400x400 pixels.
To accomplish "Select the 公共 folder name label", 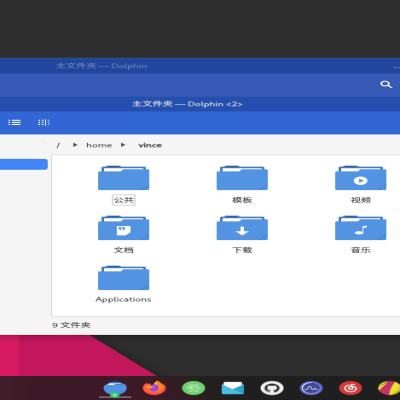I will pyautogui.click(x=124, y=200).
